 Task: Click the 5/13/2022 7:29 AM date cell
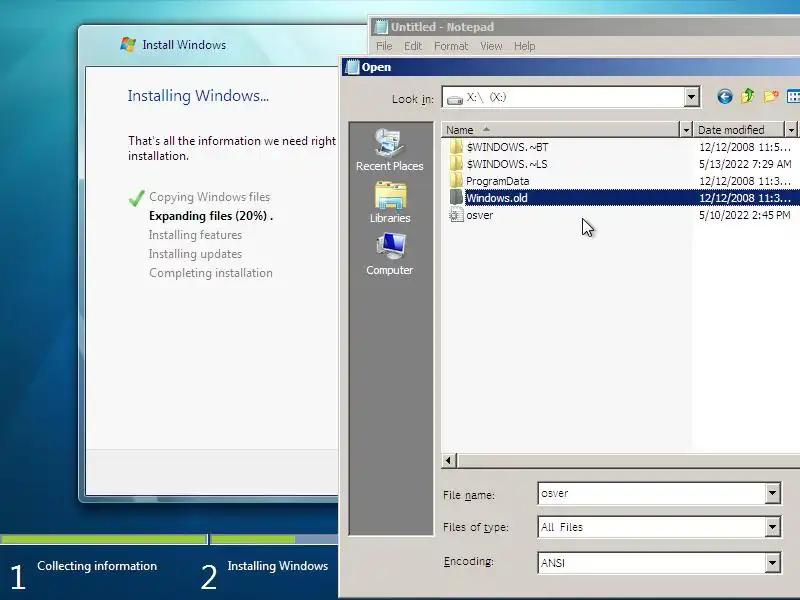pyautogui.click(x=745, y=164)
